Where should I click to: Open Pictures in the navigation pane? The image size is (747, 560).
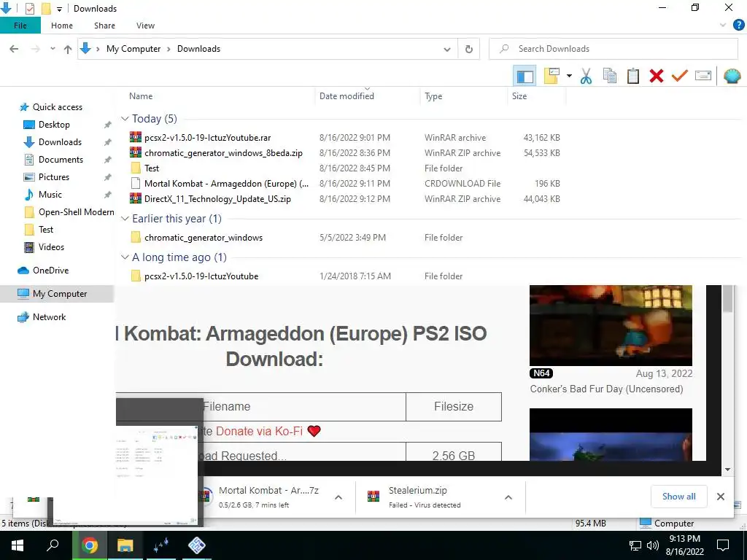(x=54, y=177)
